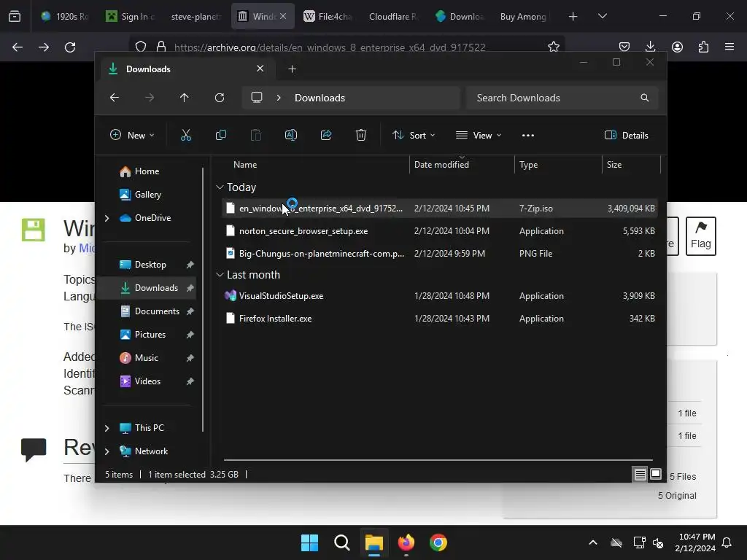Switch to the steve-planet Firefox tab
Viewport: 747px width, 560px height.
(x=196, y=17)
